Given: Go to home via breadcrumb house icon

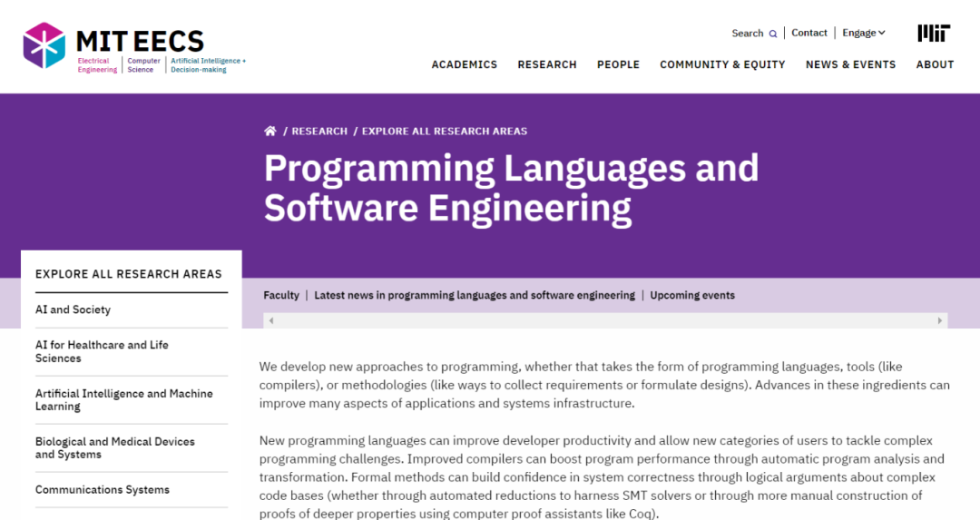Looking at the screenshot, I should click(x=270, y=131).
